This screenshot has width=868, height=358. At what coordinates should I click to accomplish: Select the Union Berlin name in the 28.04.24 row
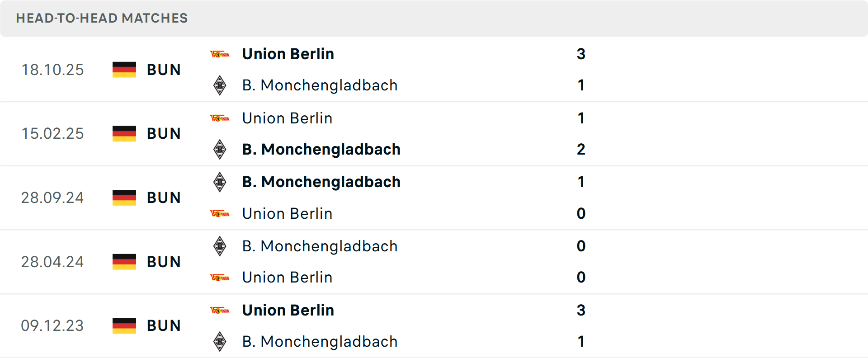click(288, 277)
